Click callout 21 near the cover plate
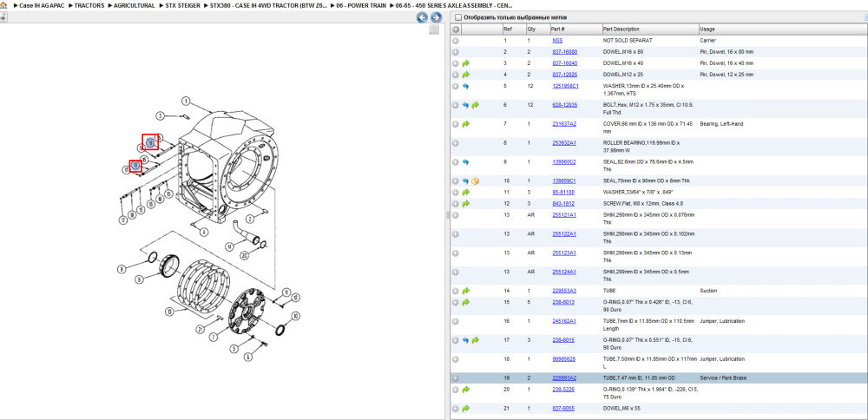 coord(201,331)
